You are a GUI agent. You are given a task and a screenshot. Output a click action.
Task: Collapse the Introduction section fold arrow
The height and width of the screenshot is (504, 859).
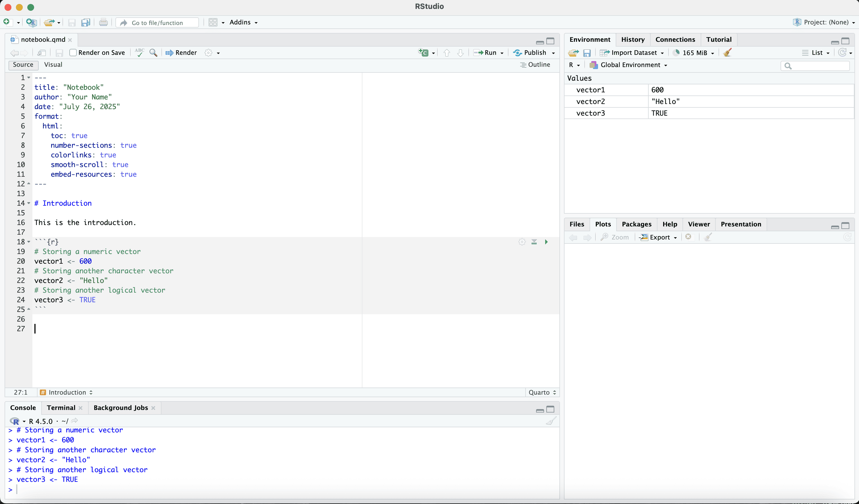coord(29,203)
